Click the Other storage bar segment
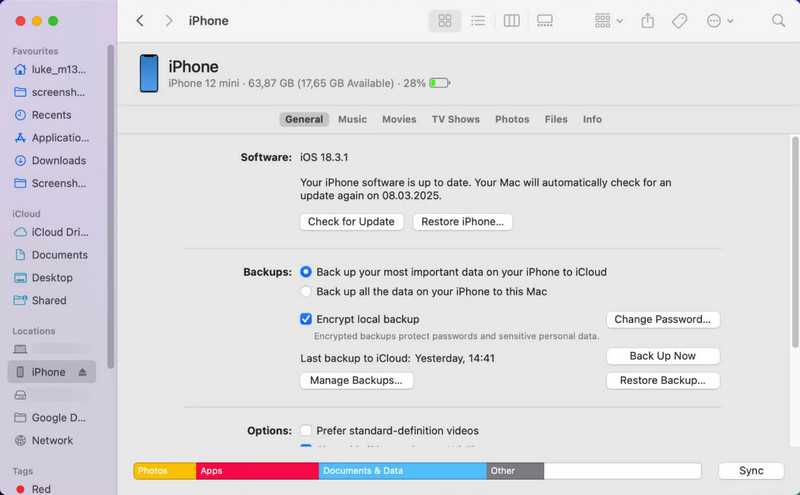The height and width of the screenshot is (495, 800). (515, 471)
